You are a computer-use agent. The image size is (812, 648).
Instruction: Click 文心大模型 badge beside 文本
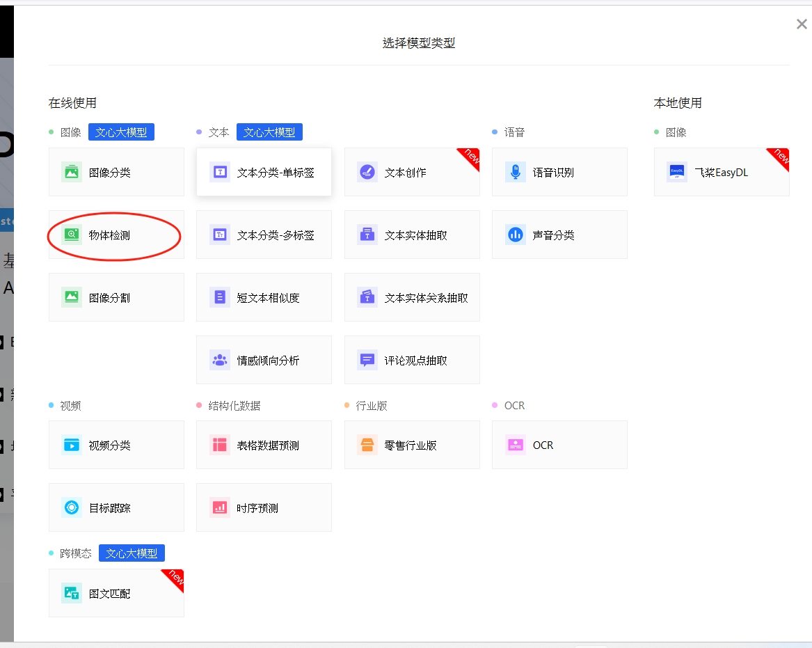269,132
